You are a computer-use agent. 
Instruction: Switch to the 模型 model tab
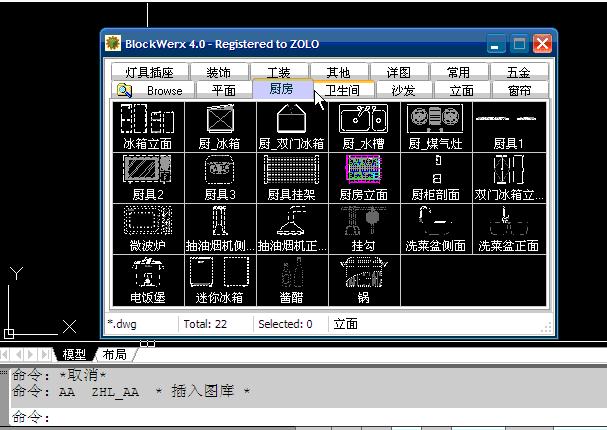(74, 354)
